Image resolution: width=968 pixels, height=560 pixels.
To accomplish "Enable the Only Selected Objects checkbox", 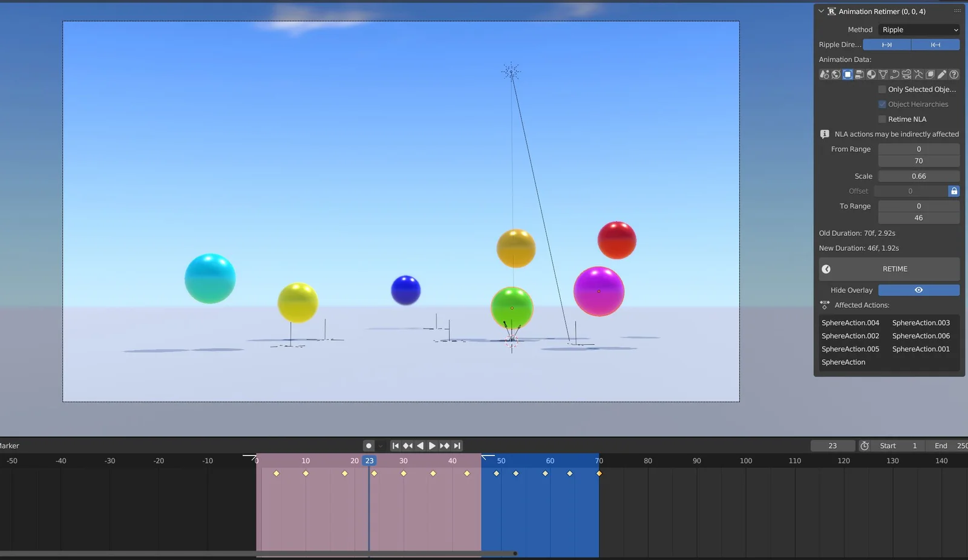I will (882, 89).
